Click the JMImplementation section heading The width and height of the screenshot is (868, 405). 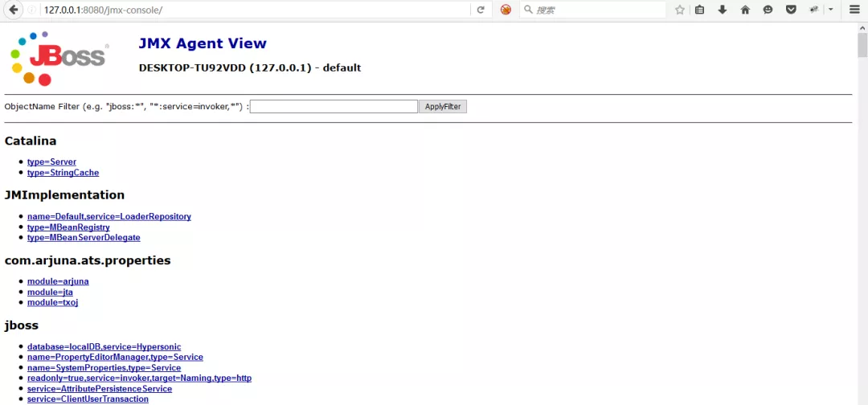click(64, 195)
